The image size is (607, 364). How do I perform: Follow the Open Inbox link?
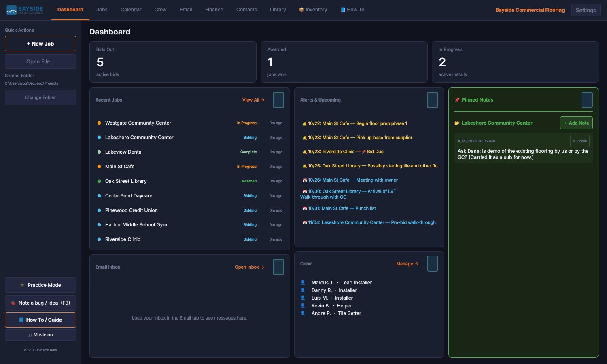250,267
